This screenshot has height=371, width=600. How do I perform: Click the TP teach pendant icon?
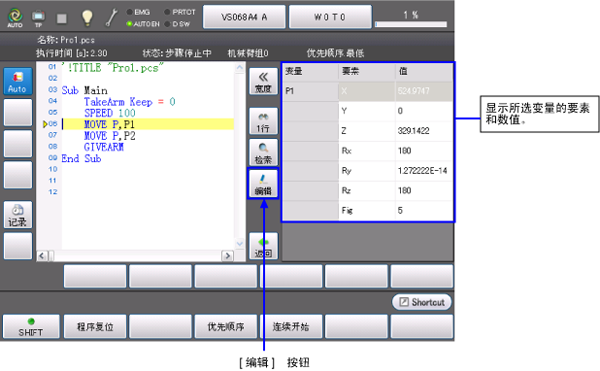pyautogui.click(x=38, y=18)
